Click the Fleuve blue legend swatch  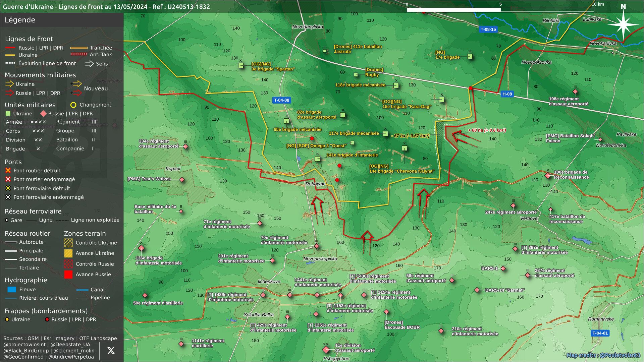tap(12, 290)
